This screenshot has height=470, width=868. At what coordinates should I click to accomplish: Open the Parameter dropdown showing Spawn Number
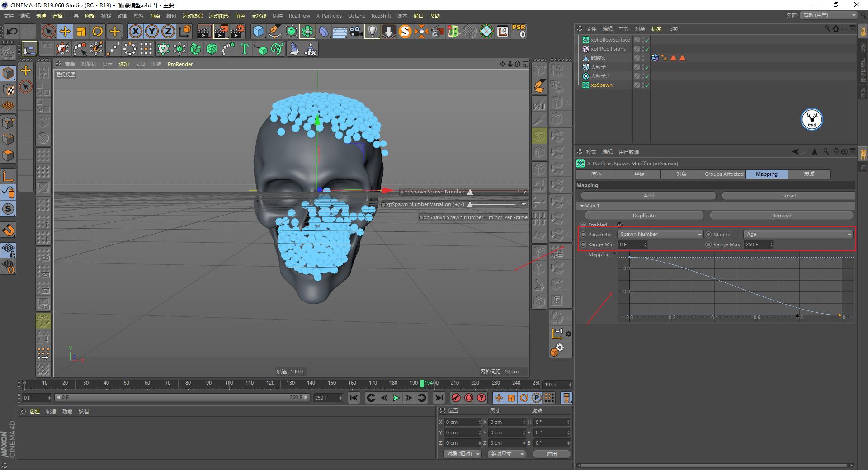pyautogui.click(x=660, y=234)
